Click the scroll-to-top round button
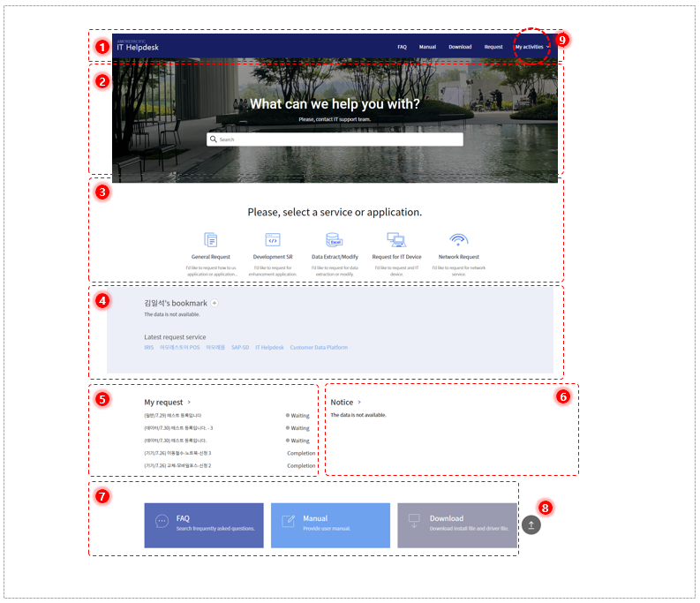Viewport: 700px width, 603px height. 531,524
